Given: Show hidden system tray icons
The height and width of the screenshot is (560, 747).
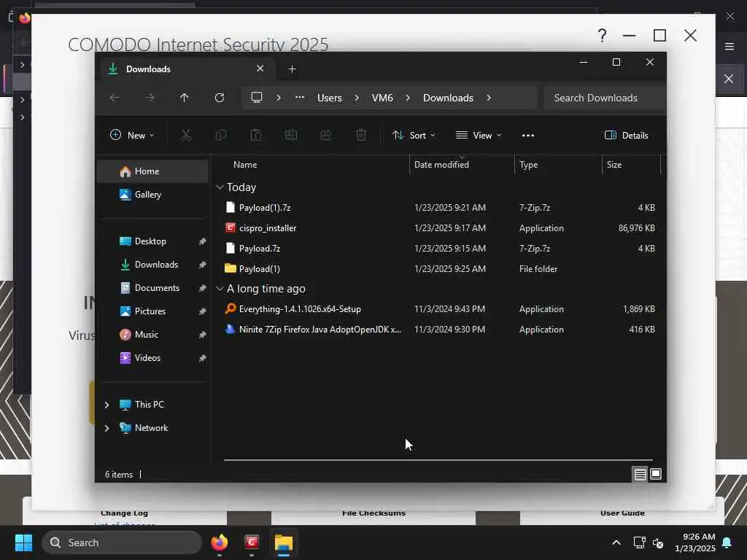Looking at the screenshot, I should click(x=616, y=542).
